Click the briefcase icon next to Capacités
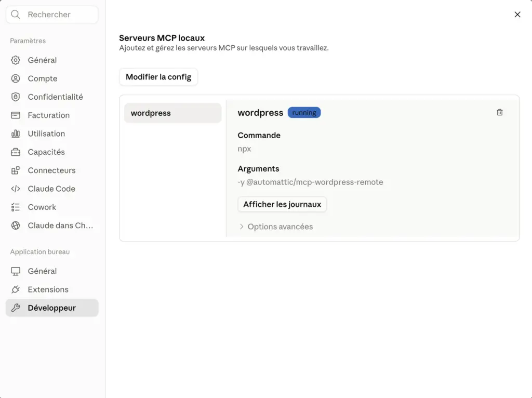The height and width of the screenshot is (398, 532). [x=16, y=152]
